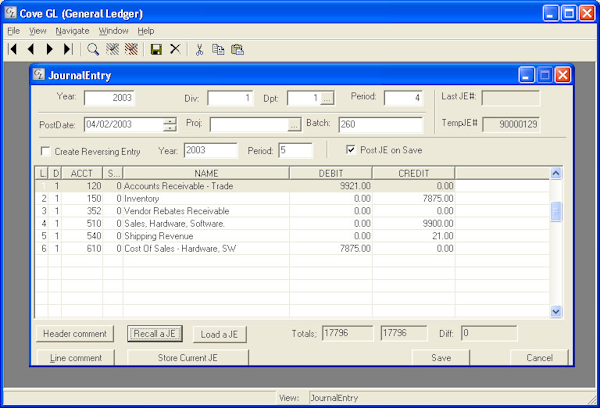Image resolution: width=600 pixels, height=408 pixels.
Task: Go to next record arrow
Action: [x=49, y=49]
